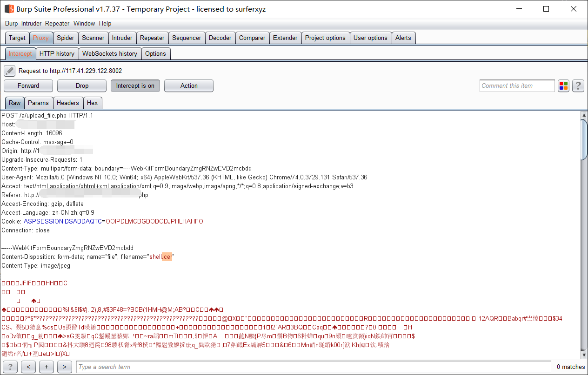Open the Action menu button
Image resolution: width=588 pixels, height=375 pixels.
point(189,86)
